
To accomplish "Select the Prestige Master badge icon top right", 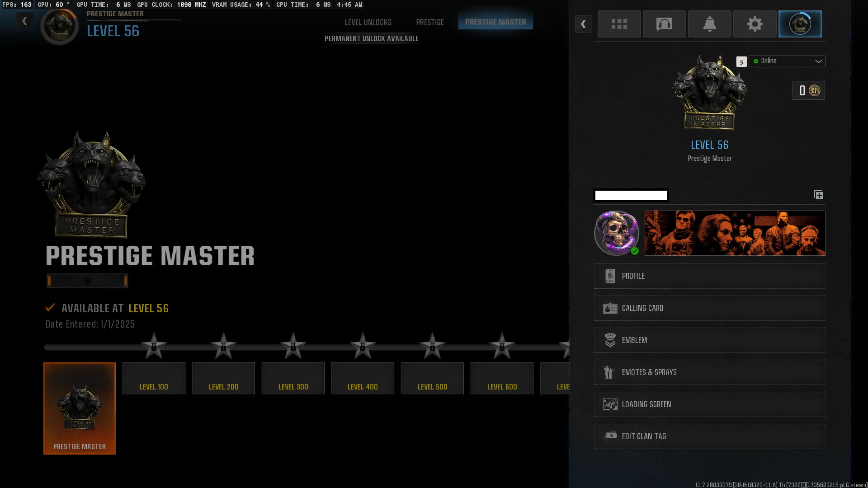I will pos(800,24).
